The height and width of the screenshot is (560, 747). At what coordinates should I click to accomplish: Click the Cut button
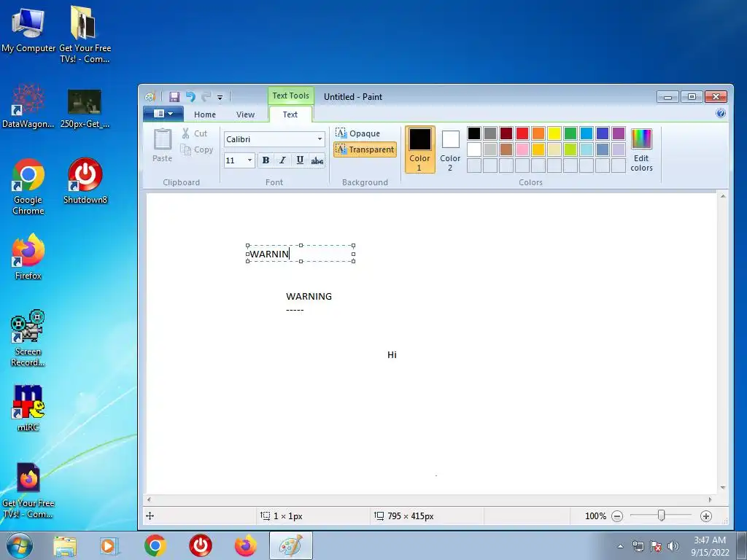[x=195, y=133]
